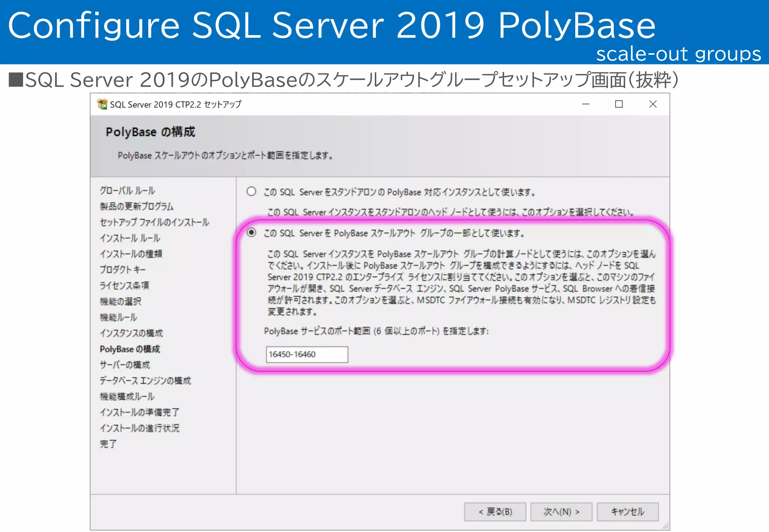This screenshot has width=769, height=532.
Task: Select the 機能の選択 step
Action: 121,301
